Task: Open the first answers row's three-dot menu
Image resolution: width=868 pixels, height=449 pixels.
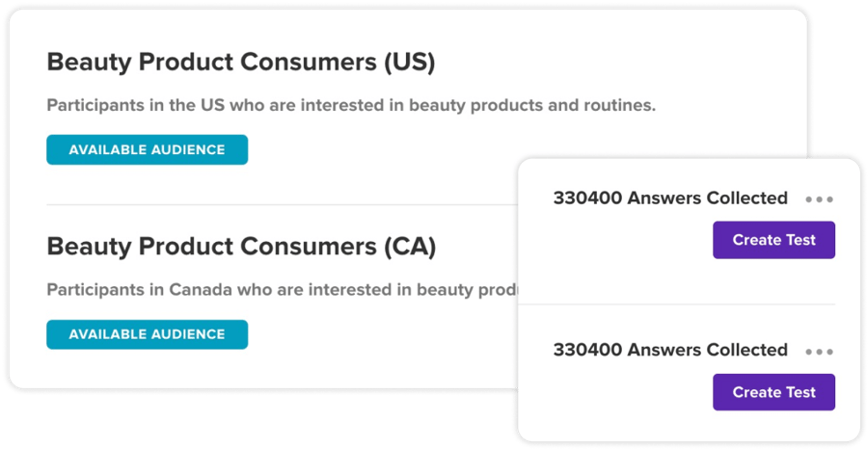Action: [819, 199]
